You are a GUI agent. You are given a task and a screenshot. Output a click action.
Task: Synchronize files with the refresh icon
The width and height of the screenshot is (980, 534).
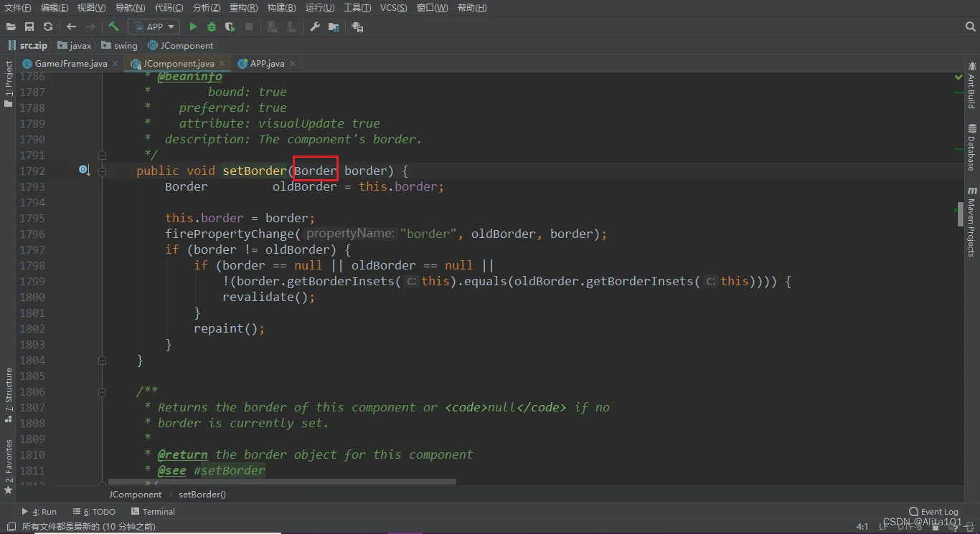point(48,27)
